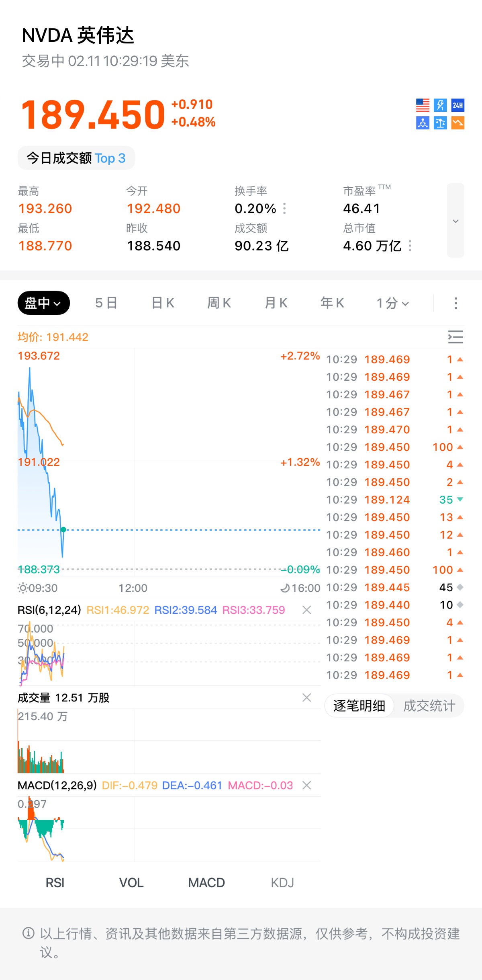
Task: Tap the orange downward trend arrow icon
Action: pyautogui.click(x=458, y=123)
